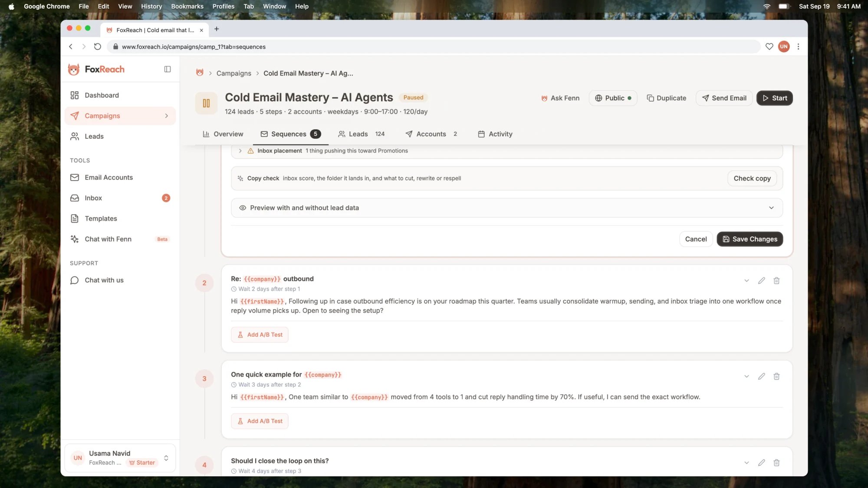Collapse step 3 with its chevron
This screenshot has width=868, height=488.
point(746,377)
